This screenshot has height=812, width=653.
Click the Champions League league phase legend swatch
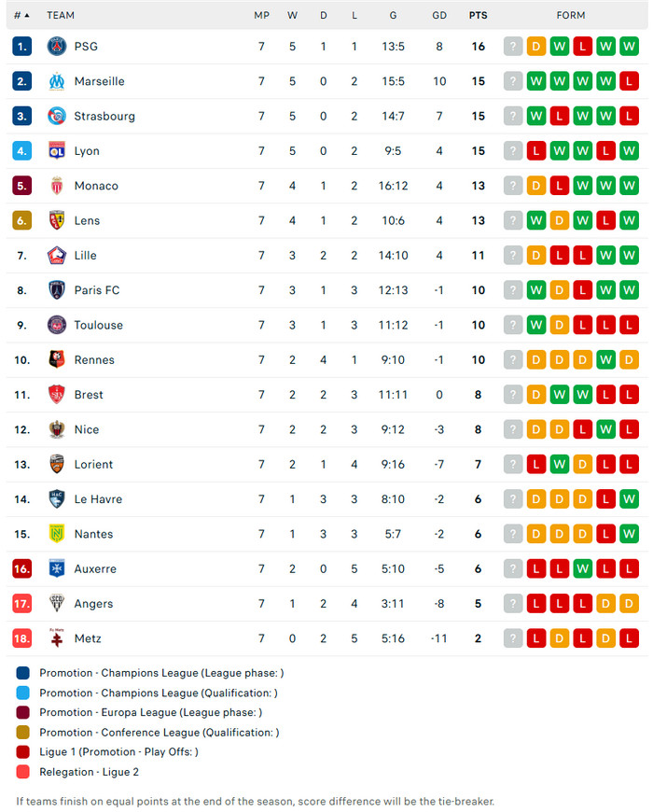click(x=23, y=673)
